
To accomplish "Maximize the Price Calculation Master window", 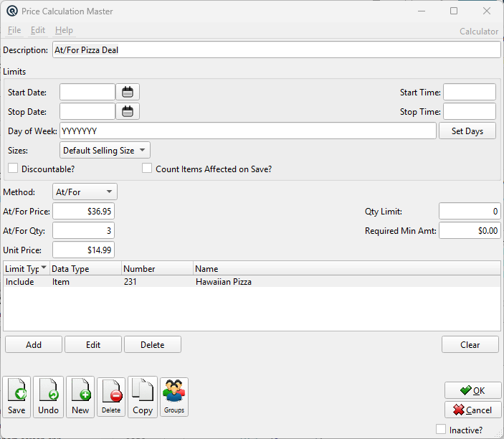I will coord(454,11).
